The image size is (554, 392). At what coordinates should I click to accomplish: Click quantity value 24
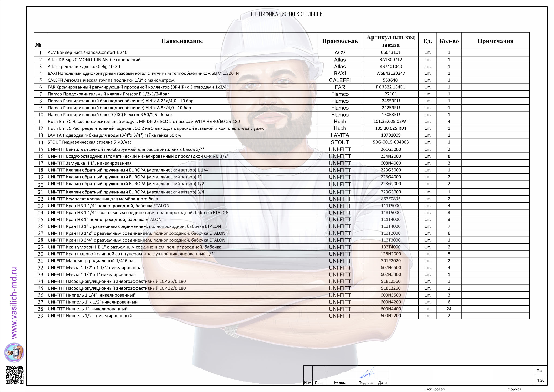pos(449,309)
